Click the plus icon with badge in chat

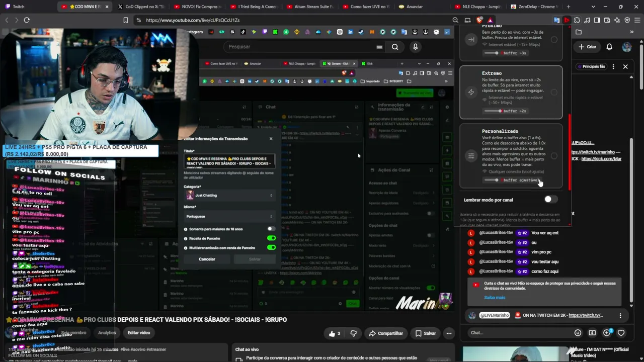607,333
